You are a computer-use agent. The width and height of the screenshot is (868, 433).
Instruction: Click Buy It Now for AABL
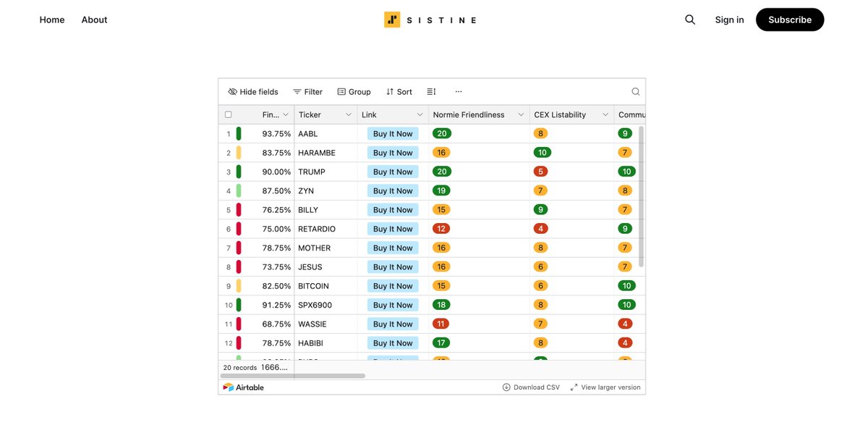point(393,134)
